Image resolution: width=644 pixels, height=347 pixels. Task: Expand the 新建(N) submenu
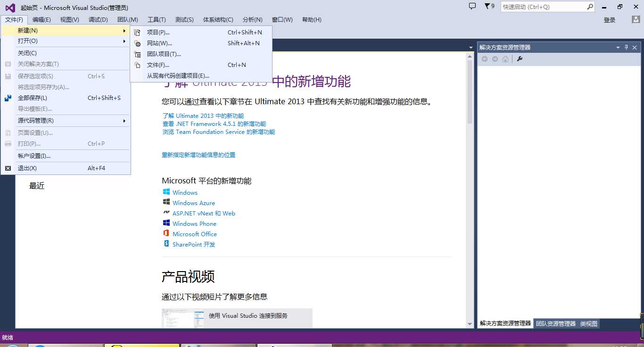click(x=66, y=30)
